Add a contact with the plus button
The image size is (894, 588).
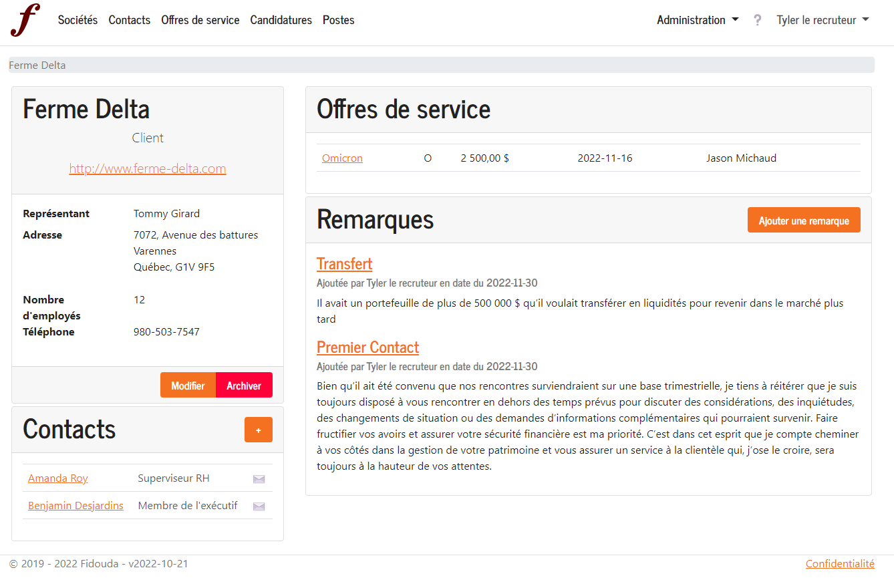(259, 430)
